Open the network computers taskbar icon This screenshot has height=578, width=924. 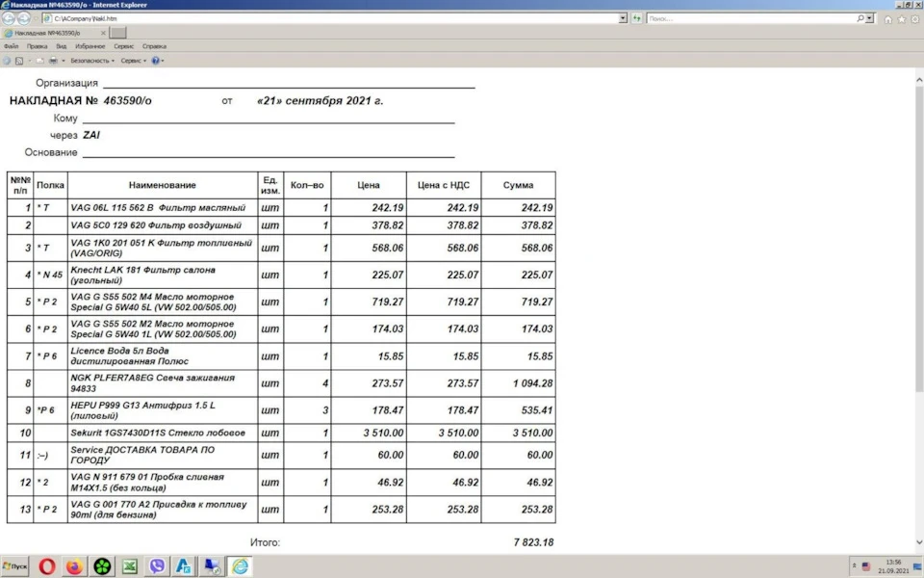click(212, 566)
